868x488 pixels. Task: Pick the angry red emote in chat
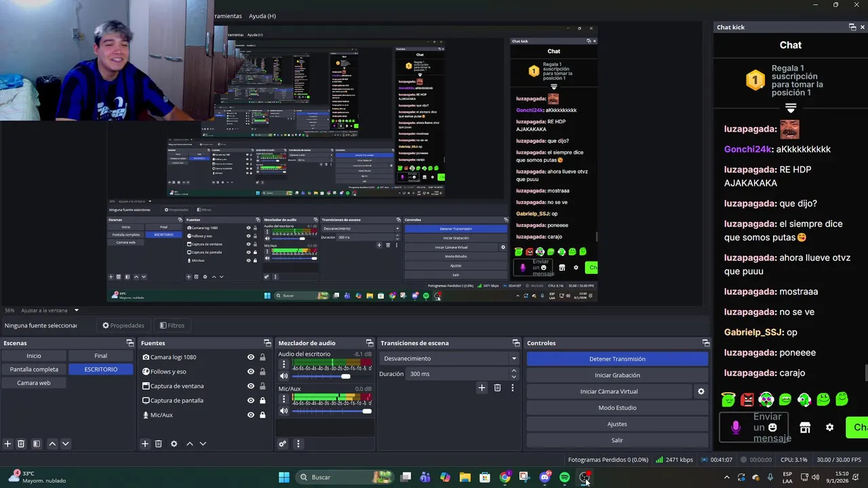747,399
